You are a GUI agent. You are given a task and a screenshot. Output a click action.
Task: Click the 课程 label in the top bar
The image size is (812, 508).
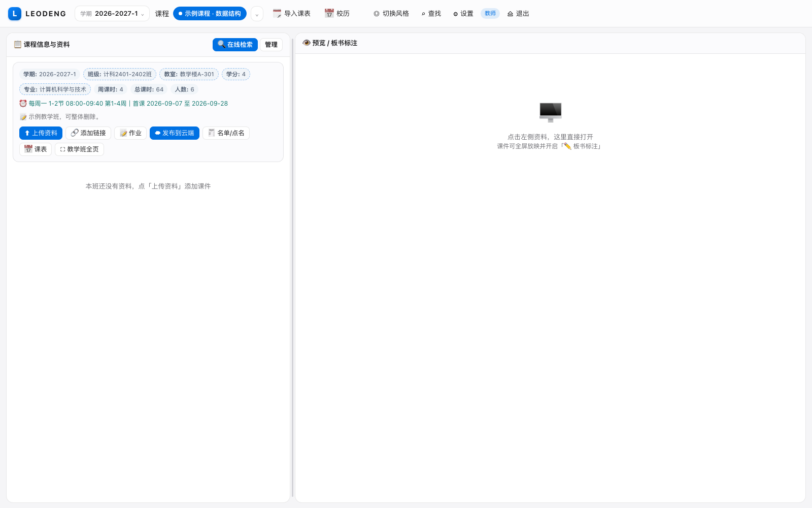[x=162, y=14]
